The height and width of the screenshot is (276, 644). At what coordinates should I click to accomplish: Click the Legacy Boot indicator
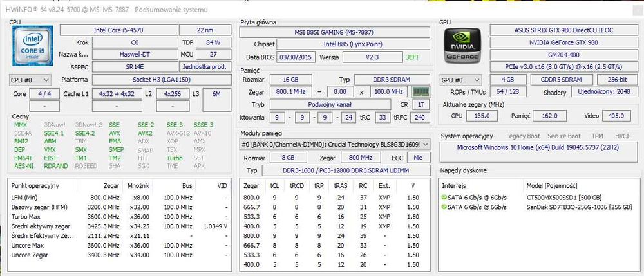click(x=523, y=136)
